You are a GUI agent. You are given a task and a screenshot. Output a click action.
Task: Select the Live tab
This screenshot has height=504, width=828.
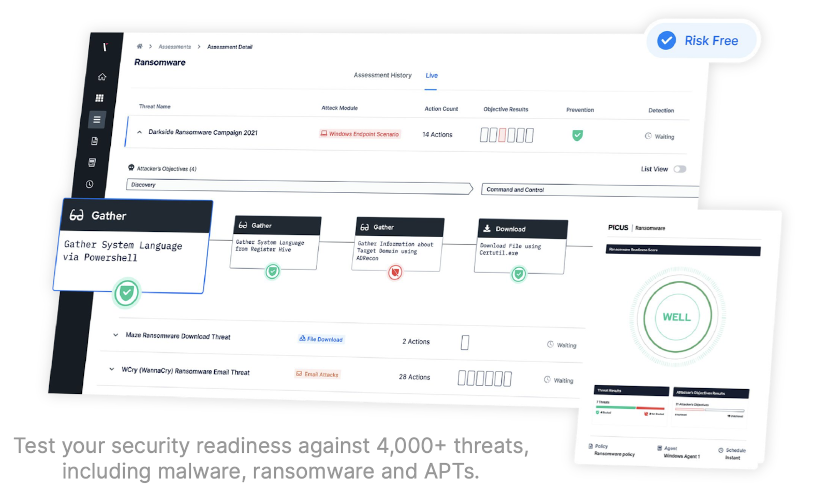click(432, 76)
